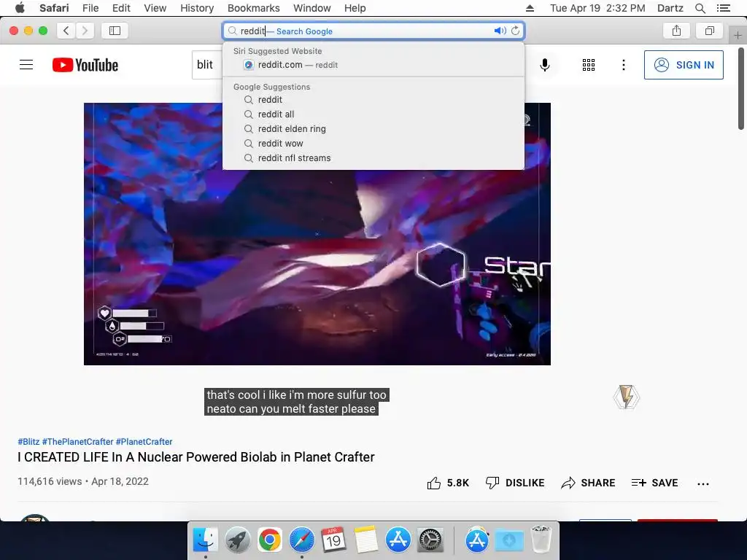Open the Trash in the Dock
Viewport: 747px width, 560px height.
pyautogui.click(x=541, y=540)
